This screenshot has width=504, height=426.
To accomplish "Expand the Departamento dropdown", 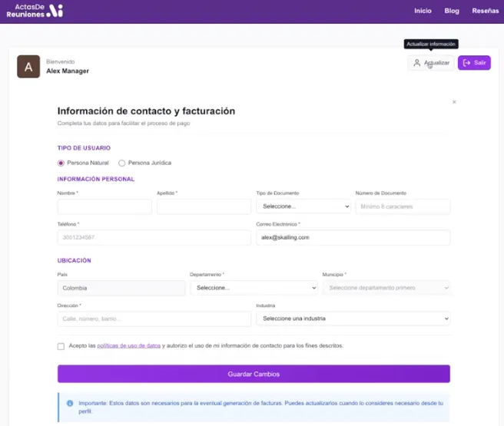I will tap(253, 288).
